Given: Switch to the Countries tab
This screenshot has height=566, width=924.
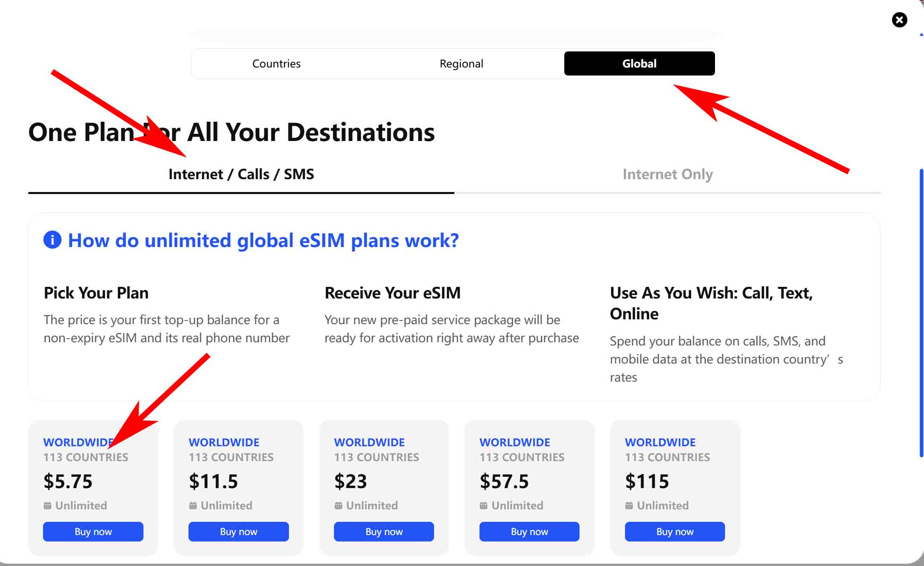Looking at the screenshot, I should (x=276, y=63).
